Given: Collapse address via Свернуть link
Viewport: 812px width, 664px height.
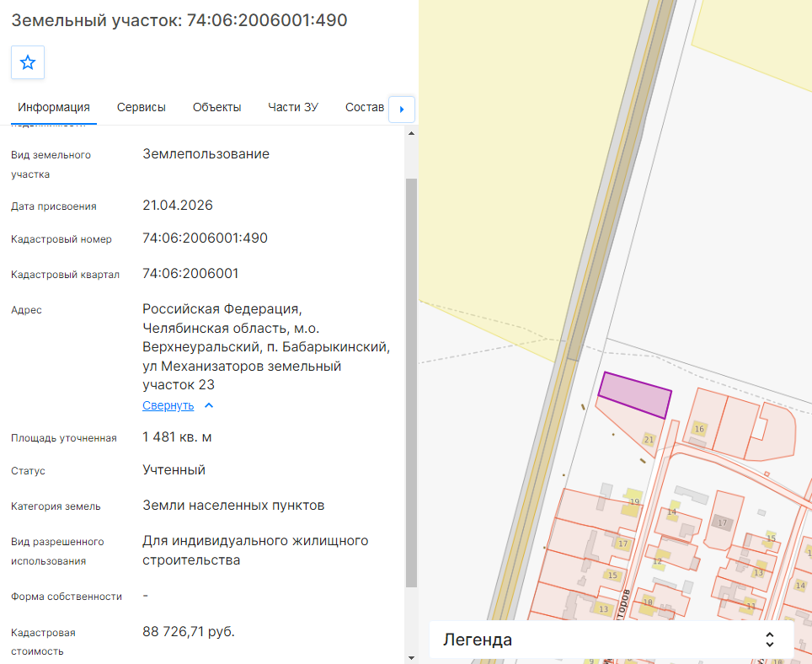Looking at the screenshot, I should [x=168, y=405].
